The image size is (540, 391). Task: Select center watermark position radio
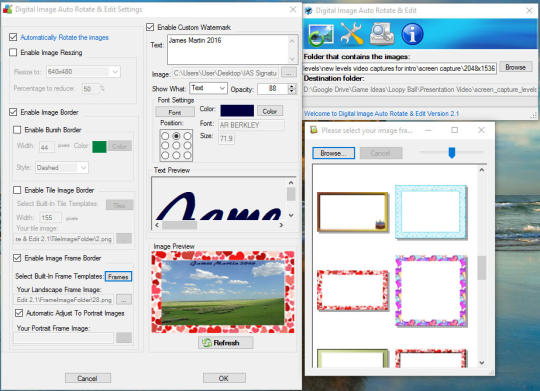(x=176, y=146)
